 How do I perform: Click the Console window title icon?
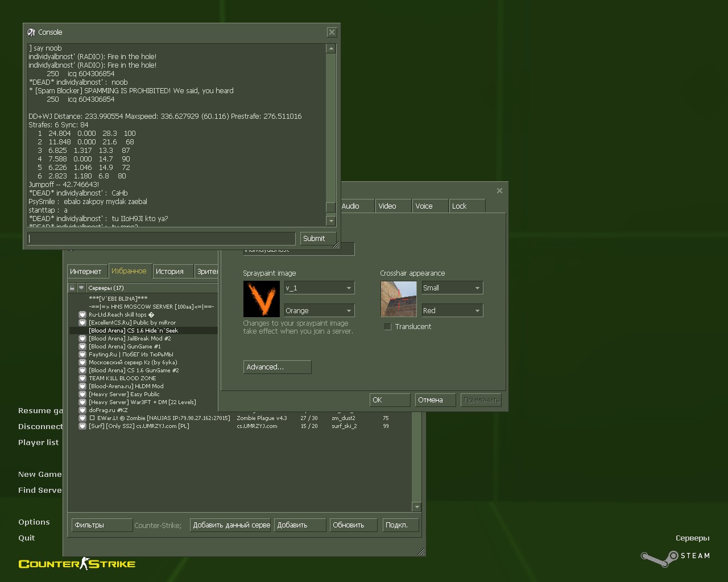click(31, 32)
